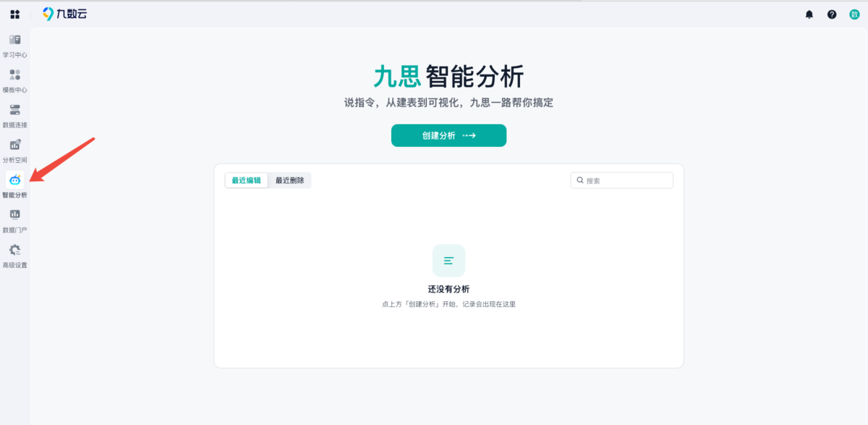This screenshot has height=425, width=868.
Task: Switch to 最近编辑 tab
Action: coord(247,180)
